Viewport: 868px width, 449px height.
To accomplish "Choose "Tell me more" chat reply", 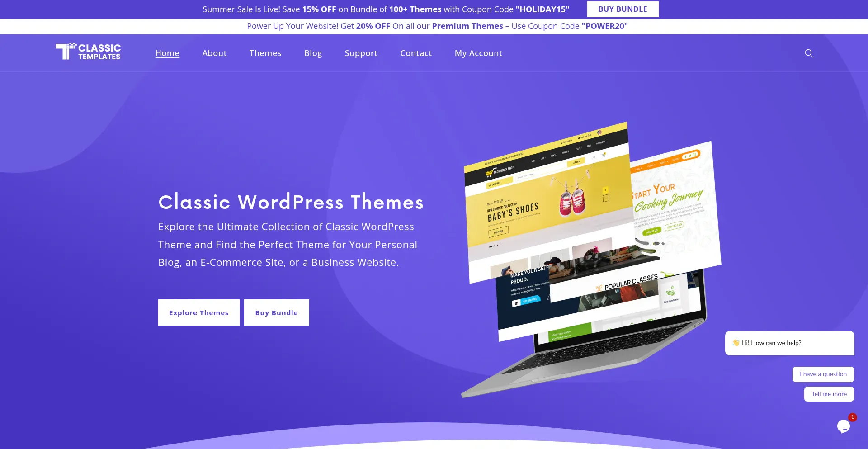I will pos(829,394).
